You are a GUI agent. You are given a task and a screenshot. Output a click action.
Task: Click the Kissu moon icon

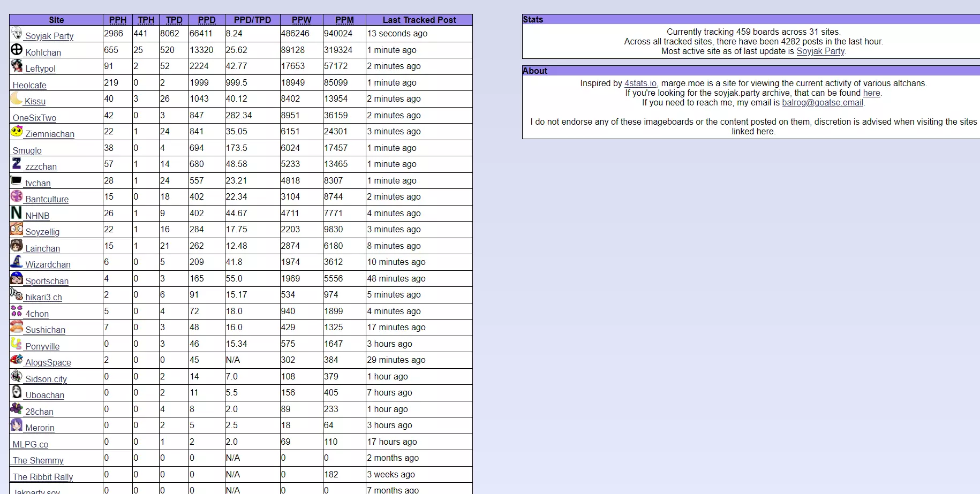click(17, 98)
